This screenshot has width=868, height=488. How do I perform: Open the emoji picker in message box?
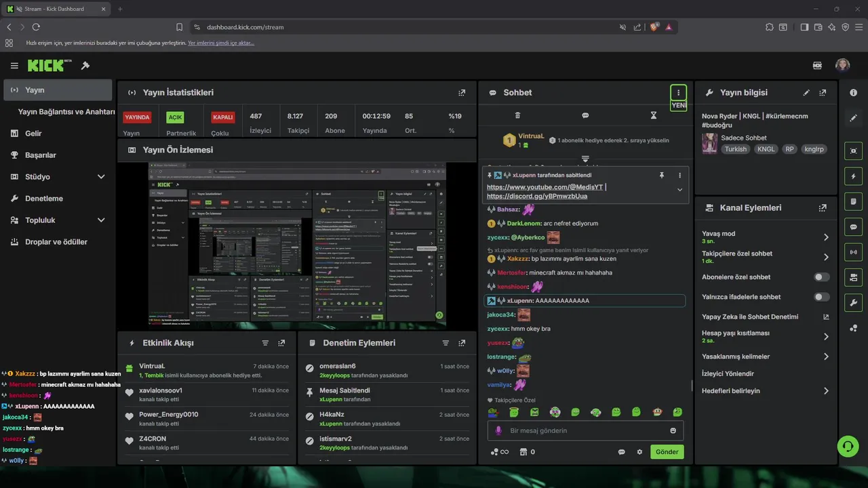[x=673, y=430]
